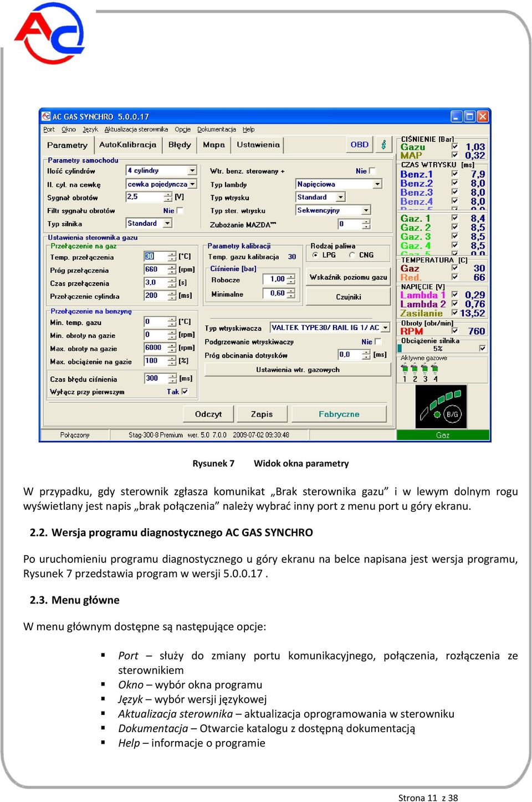Open the Aktualizacja sterownika menu
The height and width of the screenshot is (802, 532).
136,129
